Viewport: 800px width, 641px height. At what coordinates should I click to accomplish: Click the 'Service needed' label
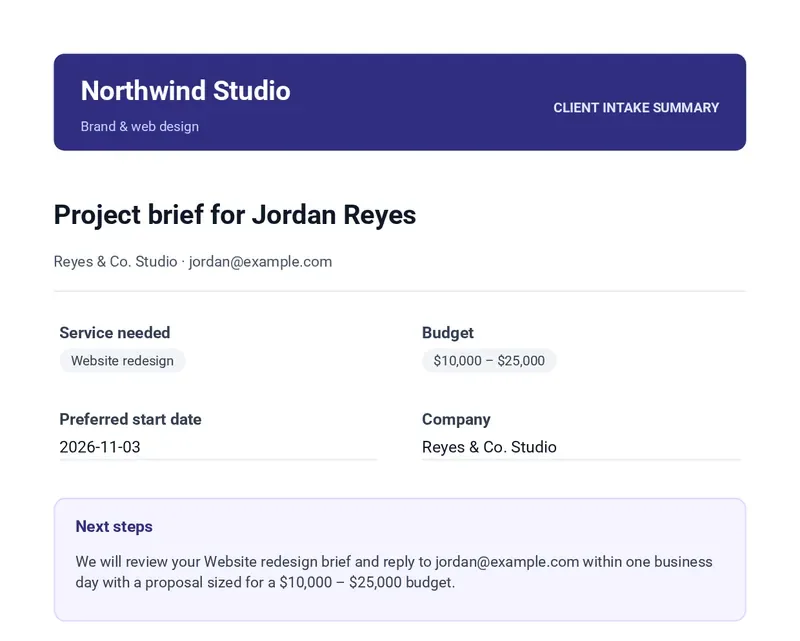point(115,333)
